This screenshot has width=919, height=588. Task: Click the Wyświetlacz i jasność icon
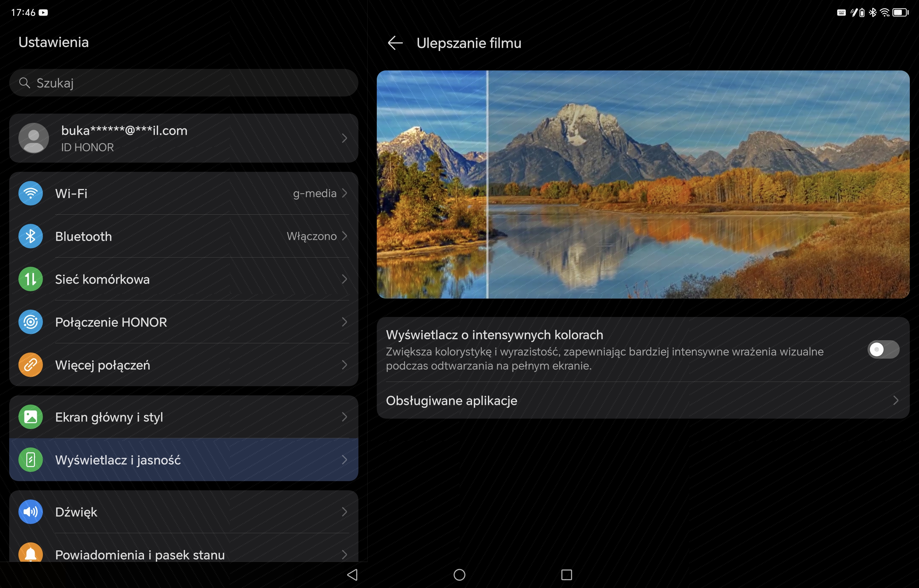coord(31,460)
